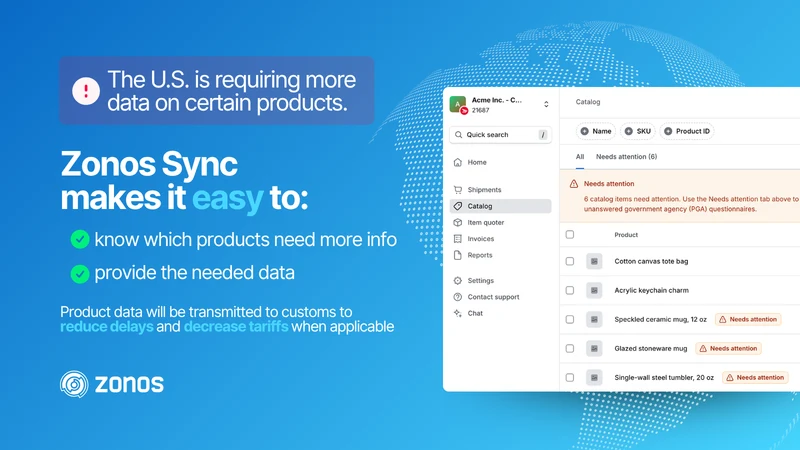Add the Name filter chip
The width and height of the screenshot is (800, 450).
(x=596, y=131)
